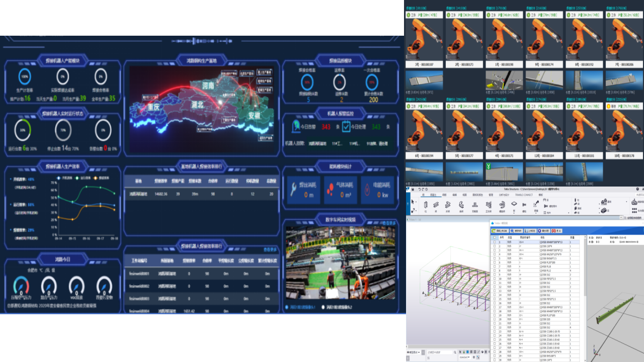The width and height of the screenshot is (644, 362).
Task: Click the today's handled checklist icon
Action: (346, 127)
